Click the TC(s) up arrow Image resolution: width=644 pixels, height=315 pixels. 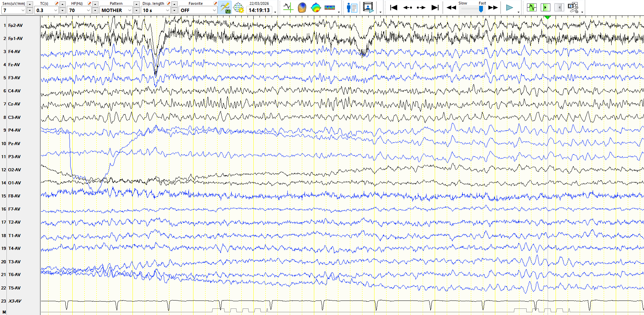(x=63, y=4)
